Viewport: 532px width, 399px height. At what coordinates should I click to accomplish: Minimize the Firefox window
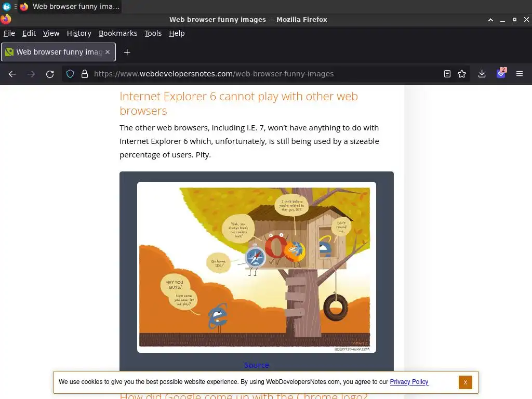click(x=502, y=20)
